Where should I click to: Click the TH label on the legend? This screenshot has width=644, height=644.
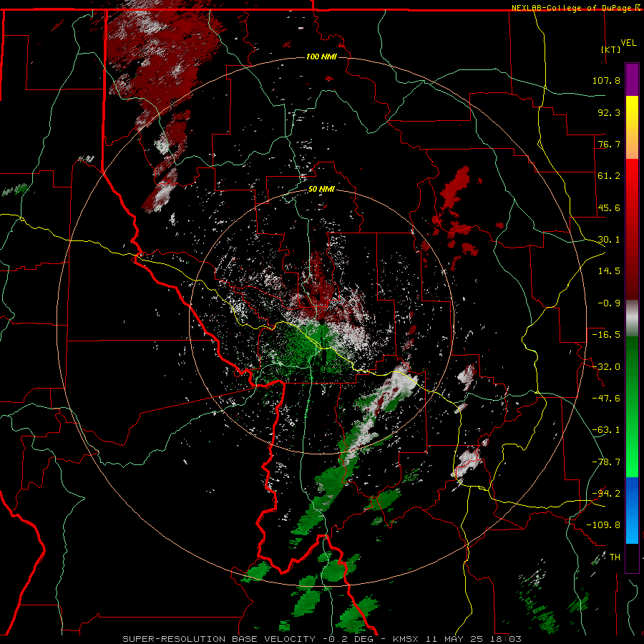[615, 557]
